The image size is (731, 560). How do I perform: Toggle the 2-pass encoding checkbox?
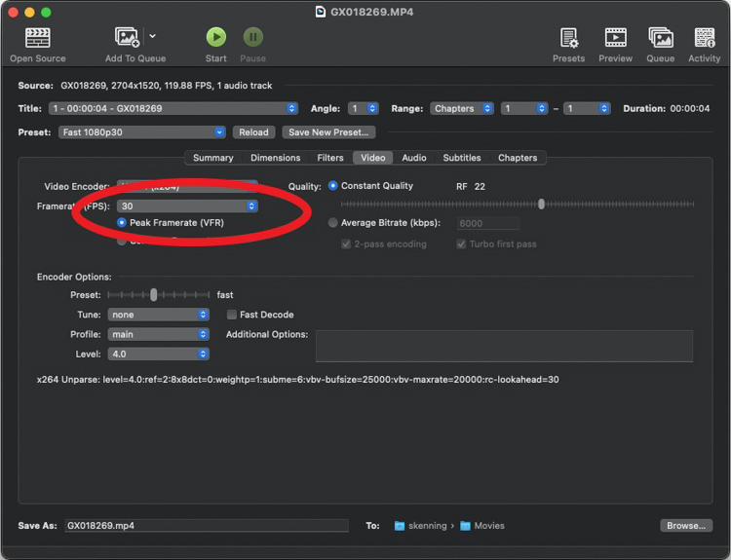pos(346,244)
